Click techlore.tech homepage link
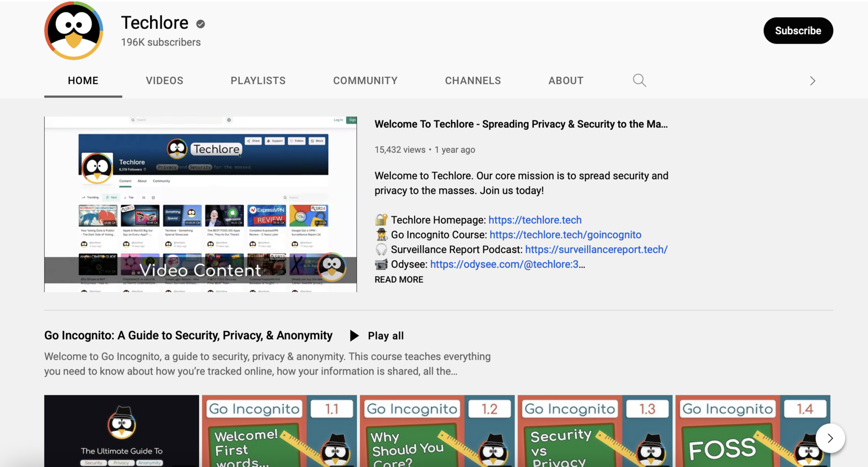868x467 pixels. click(x=535, y=219)
